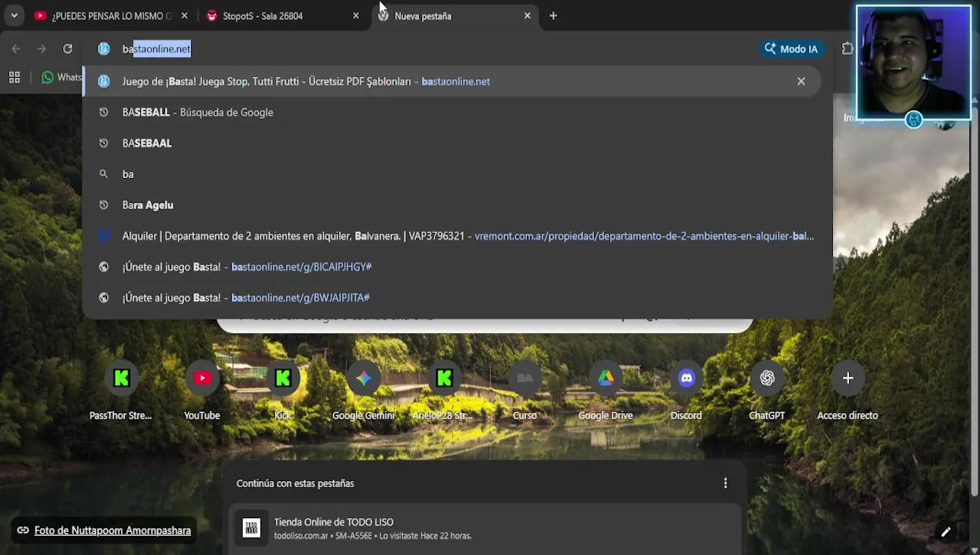Click the TODO LISO site thumbnail icon
The image size is (980, 555).
251,528
